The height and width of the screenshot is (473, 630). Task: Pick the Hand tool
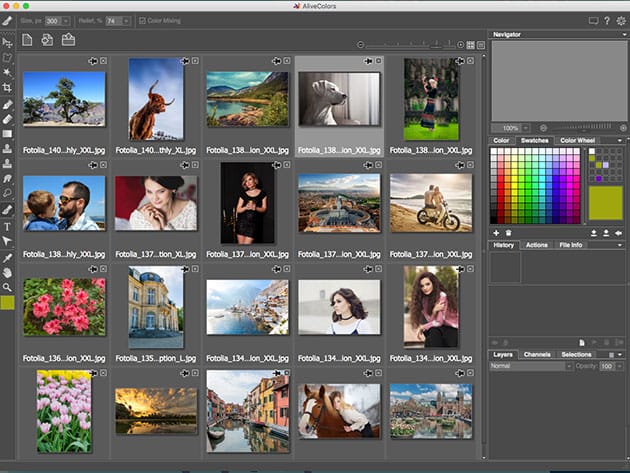click(x=8, y=271)
